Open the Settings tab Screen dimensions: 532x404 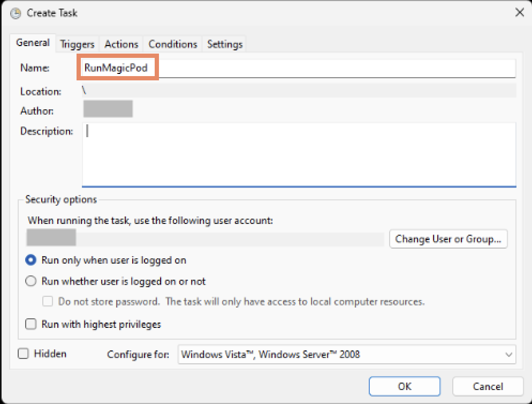(225, 44)
